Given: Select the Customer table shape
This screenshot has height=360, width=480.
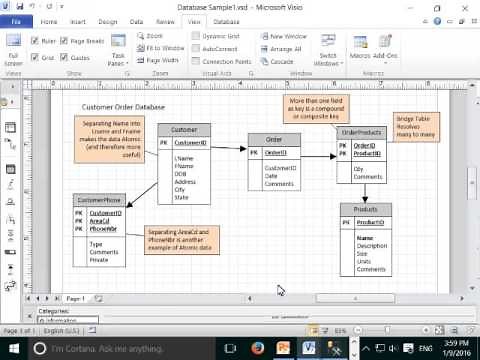Looking at the screenshot, I should tap(184, 164).
